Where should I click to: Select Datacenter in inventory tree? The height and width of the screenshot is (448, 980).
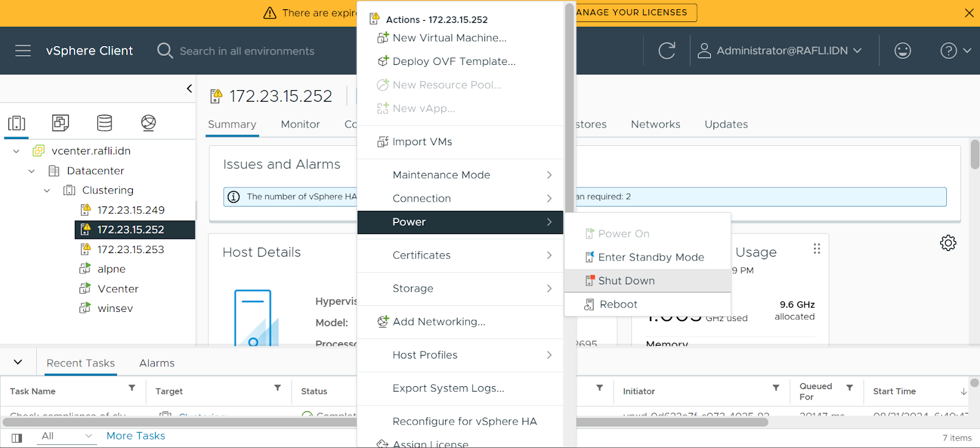coord(96,170)
